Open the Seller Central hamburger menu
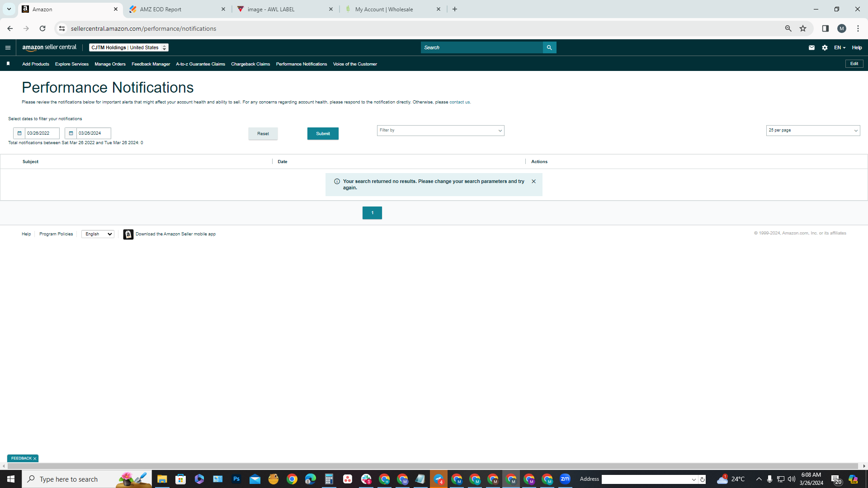This screenshot has height=488, width=868. (8, 47)
